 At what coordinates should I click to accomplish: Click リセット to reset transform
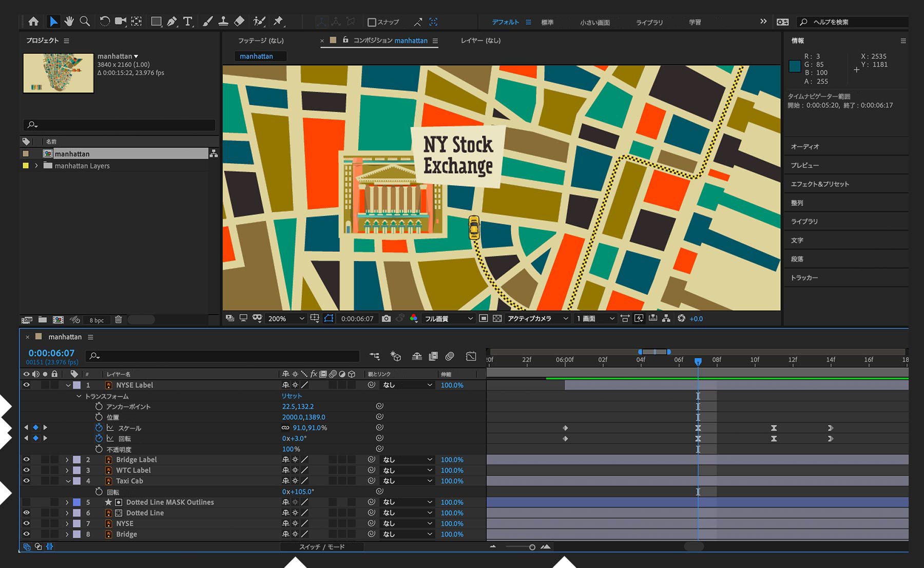pos(292,396)
